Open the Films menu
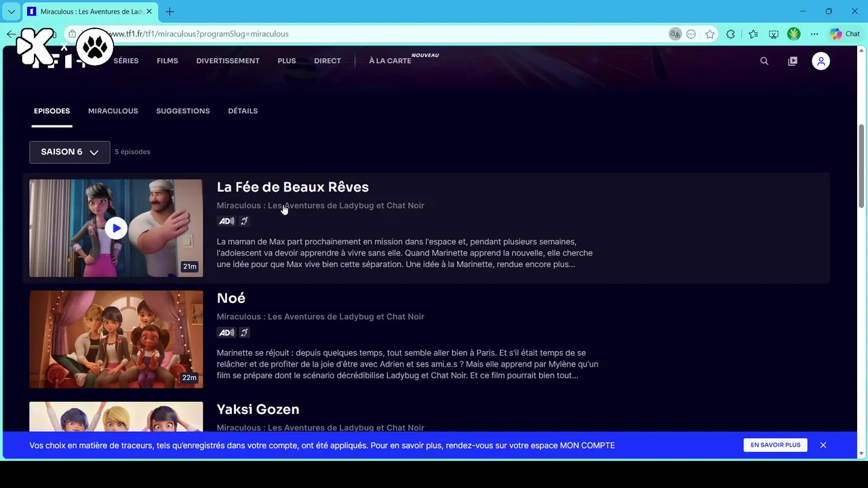 click(x=167, y=61)
